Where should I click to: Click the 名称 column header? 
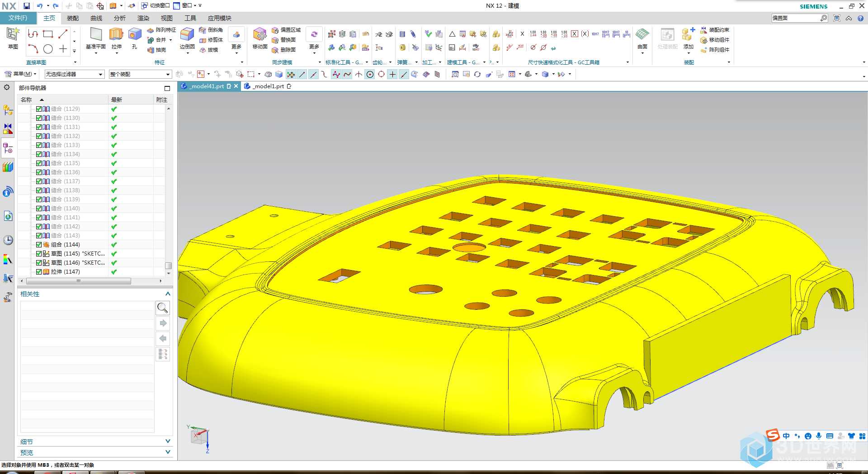[x=63, y=100]
